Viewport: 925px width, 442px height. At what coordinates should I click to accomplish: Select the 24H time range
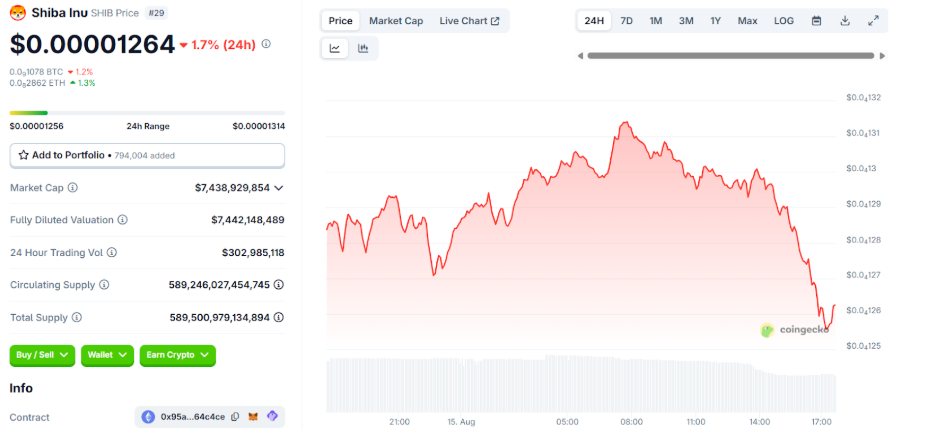594,21
